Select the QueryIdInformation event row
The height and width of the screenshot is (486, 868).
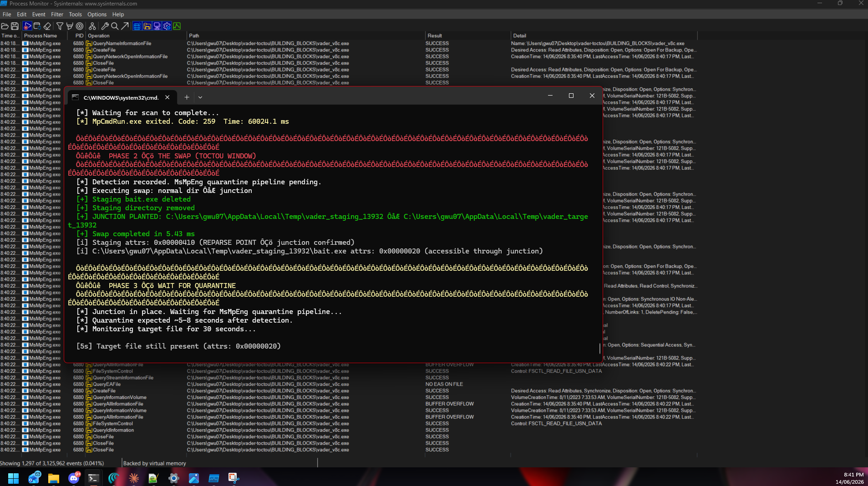348,430
